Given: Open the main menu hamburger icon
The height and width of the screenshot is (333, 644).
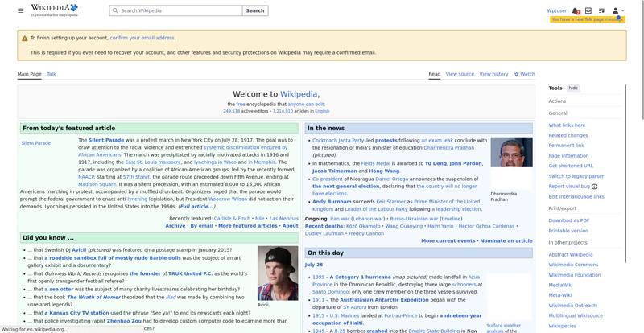Looking at the screenshot, I should point(21,10).
